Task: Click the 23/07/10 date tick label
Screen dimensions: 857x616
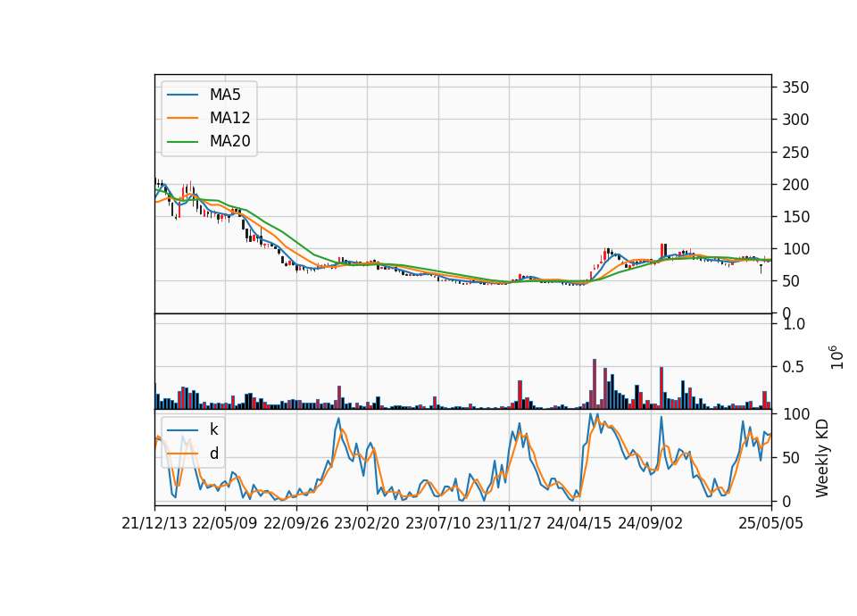Action: (x=437, y=523)
